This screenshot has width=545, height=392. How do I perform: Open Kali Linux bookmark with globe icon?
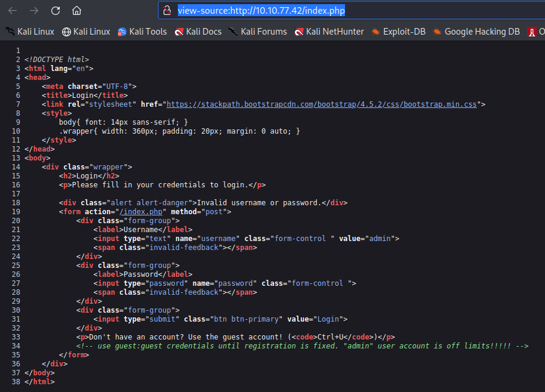(x=86, y=32)
